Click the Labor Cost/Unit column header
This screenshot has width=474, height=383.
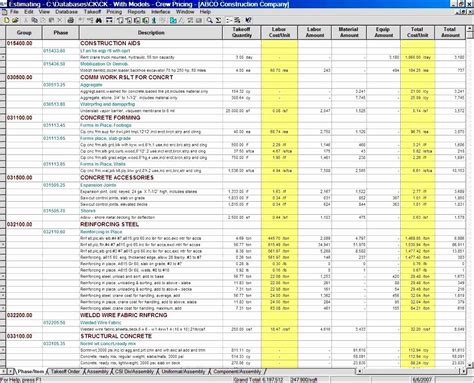279,33
